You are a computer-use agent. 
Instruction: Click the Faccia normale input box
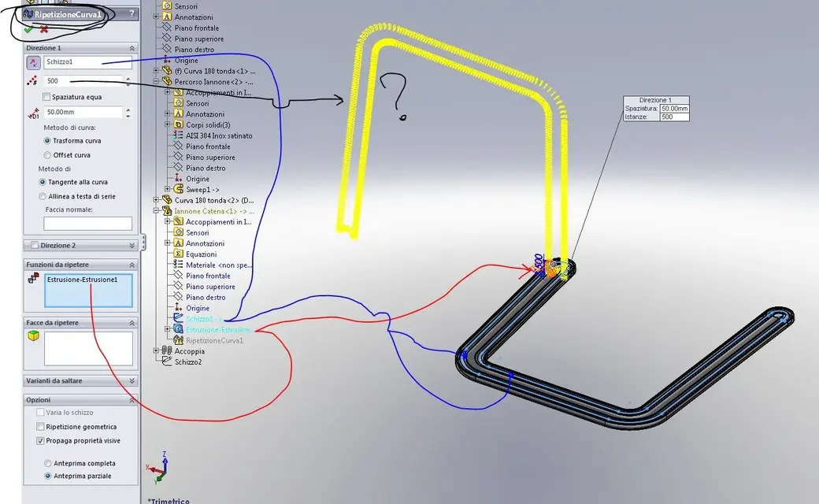(x=87, y=223)
